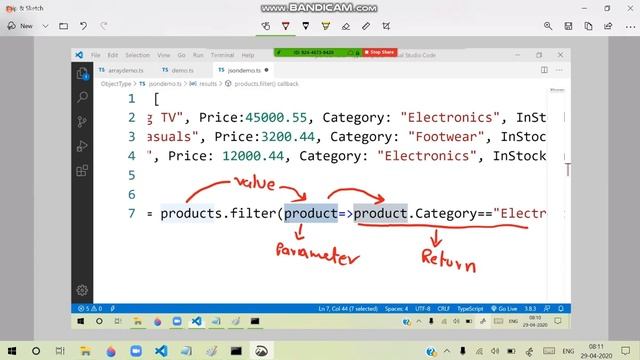The width and height of the screenshot is (640, 360).
Task: Copy the snip to clipboard
Action: pos(588,26)
